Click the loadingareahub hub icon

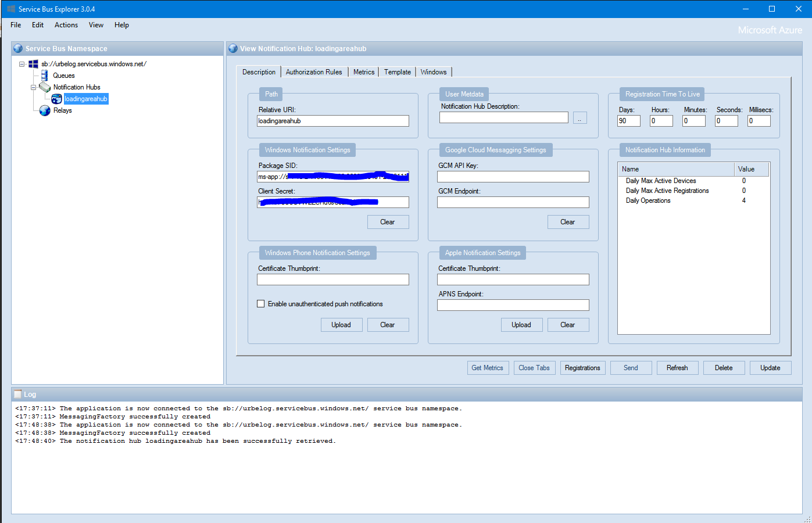[x=56, y=99]
